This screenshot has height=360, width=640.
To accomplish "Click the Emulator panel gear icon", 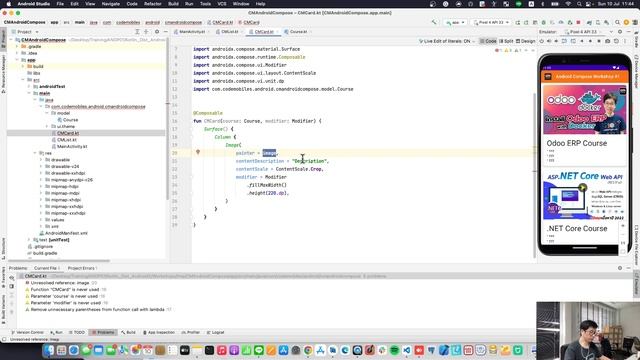I will pos(620,31).
